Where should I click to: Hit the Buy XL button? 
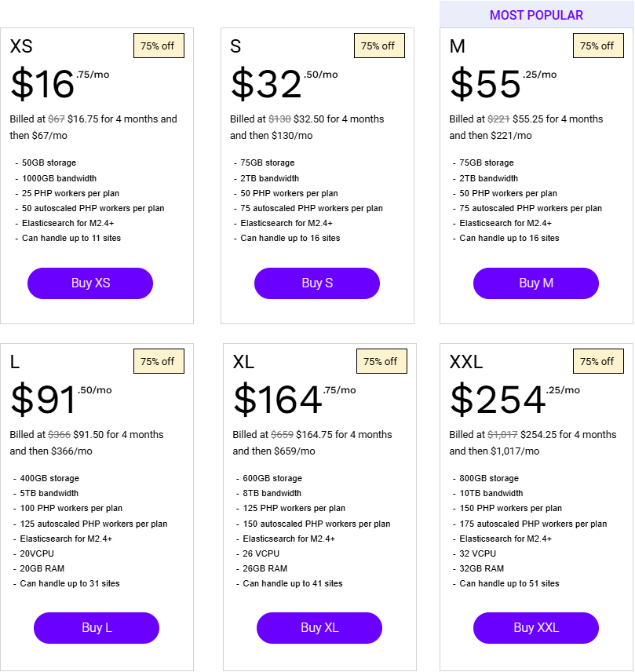[319, 628]
